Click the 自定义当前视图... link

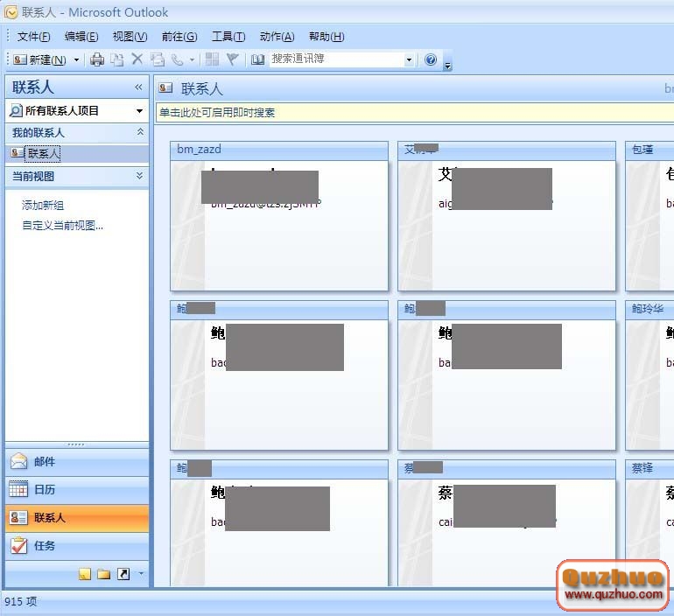click(62, 226)
